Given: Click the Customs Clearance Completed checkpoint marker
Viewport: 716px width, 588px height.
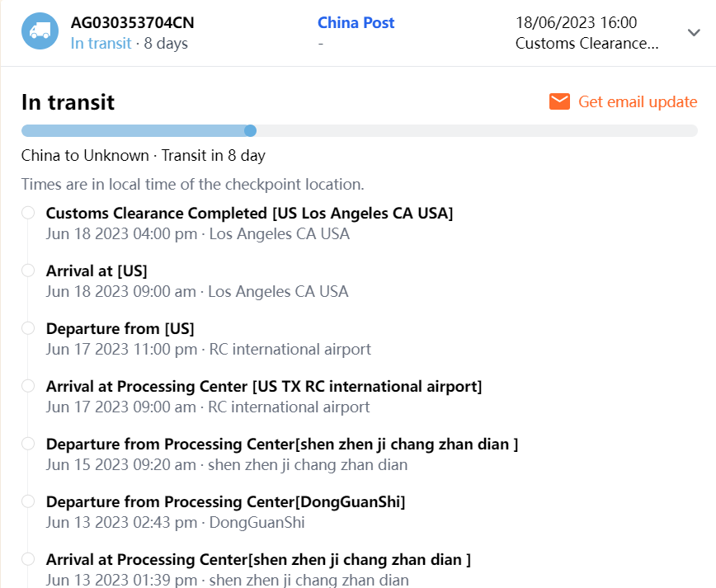Looking at the screenshot, I should (28, 213).
